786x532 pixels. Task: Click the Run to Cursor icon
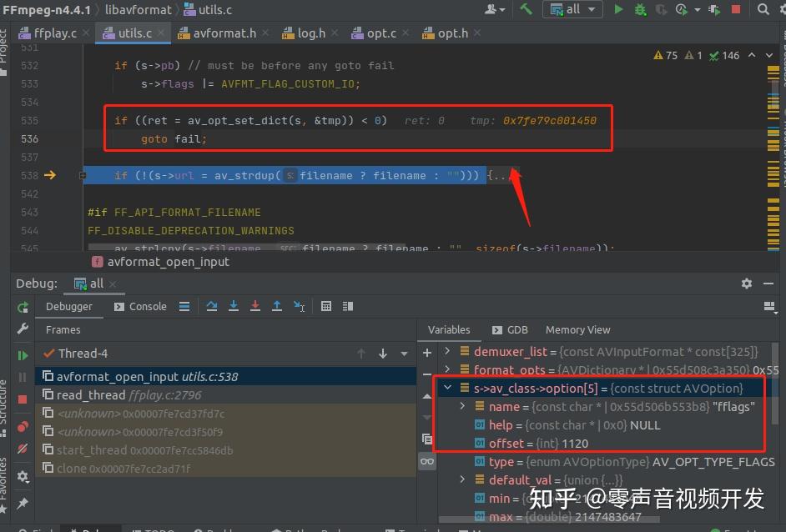click(299, 307)
